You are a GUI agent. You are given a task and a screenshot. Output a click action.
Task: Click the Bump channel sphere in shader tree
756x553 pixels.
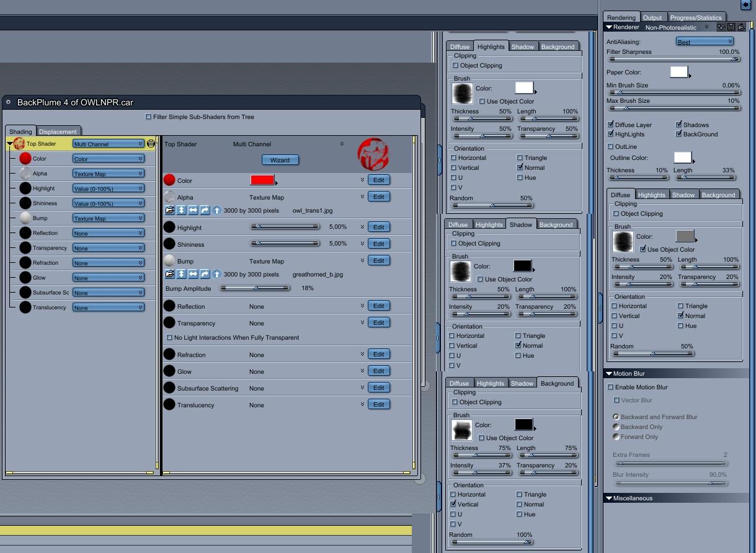tap(25, 218)
